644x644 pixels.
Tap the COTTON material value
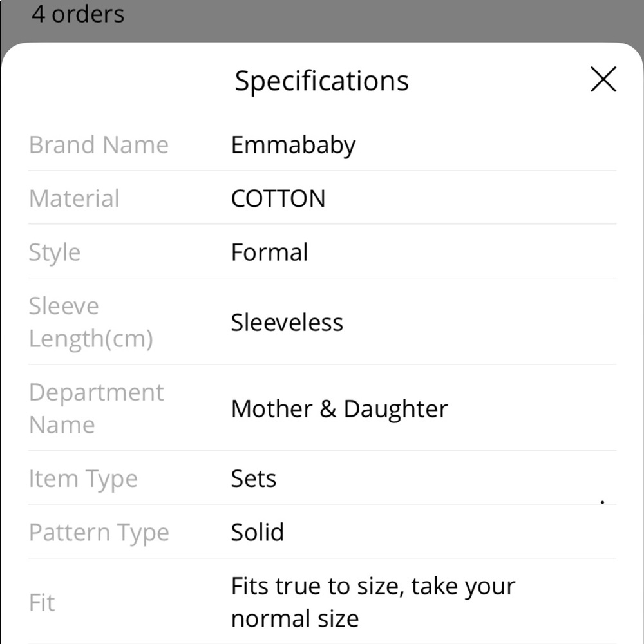[278, 198]
